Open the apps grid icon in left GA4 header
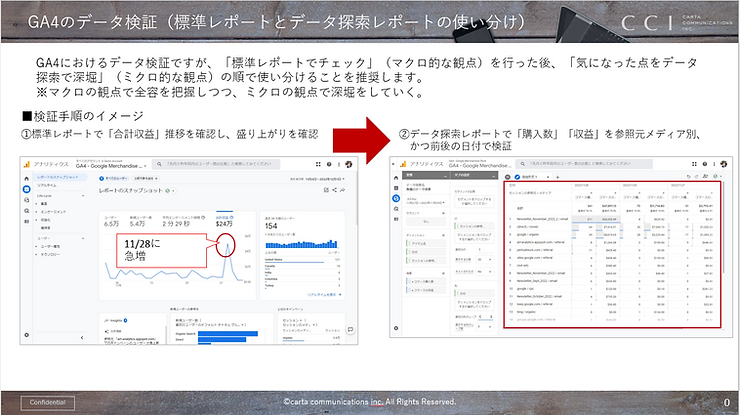 click(317, 166)
